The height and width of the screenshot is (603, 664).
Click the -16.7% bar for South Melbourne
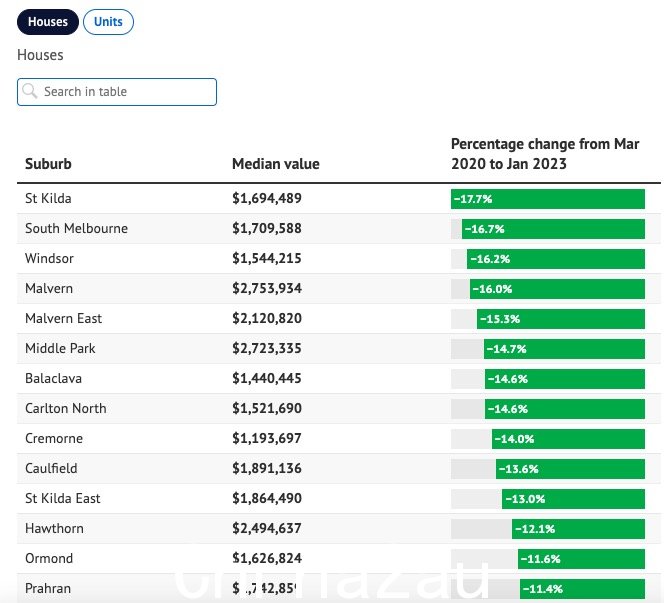tap(553, 229)
